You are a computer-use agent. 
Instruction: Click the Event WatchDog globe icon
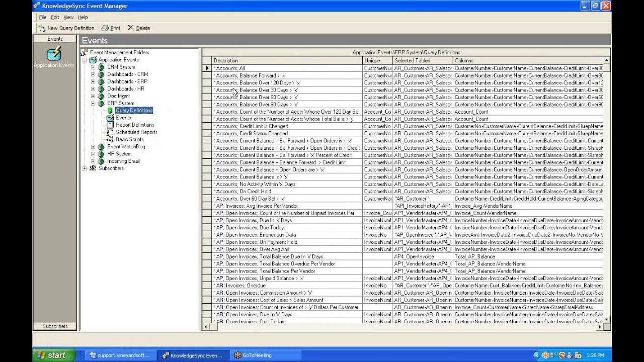click(x=101, y=147)
